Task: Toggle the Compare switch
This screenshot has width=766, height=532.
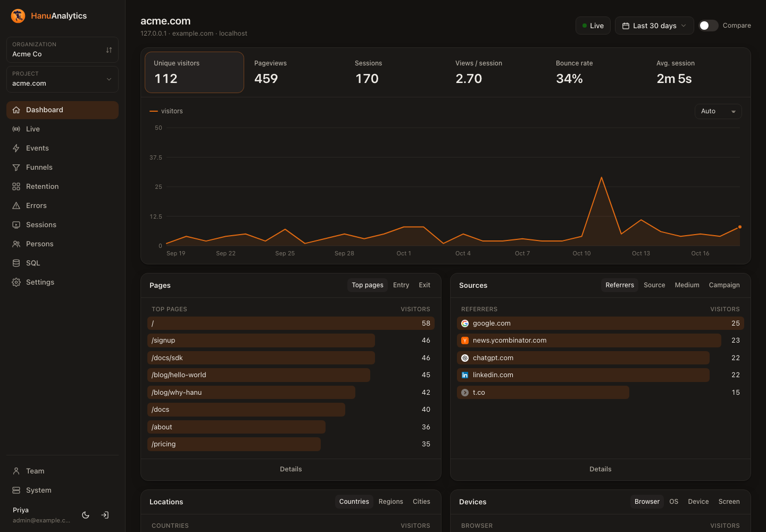Action: pos(708,26)
